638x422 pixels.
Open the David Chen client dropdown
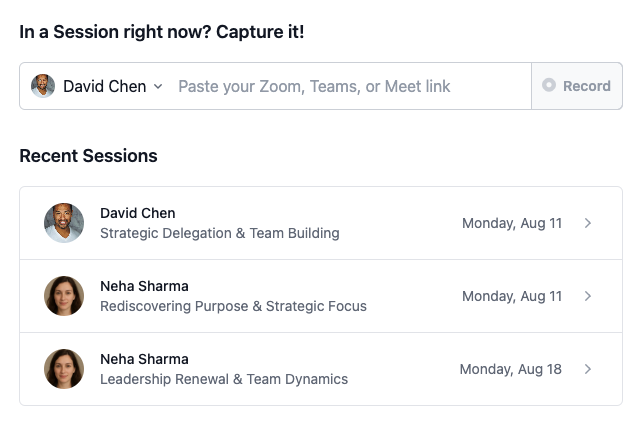coord(97,86)
